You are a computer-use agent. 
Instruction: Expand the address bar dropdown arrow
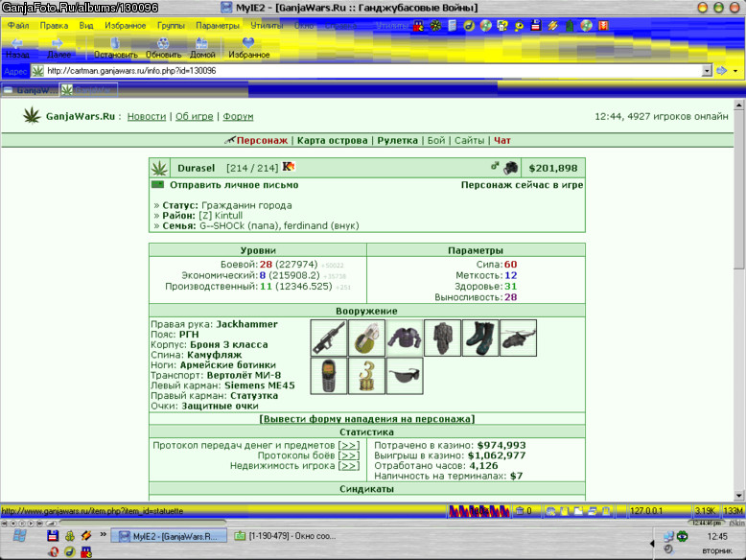point(707,71)
